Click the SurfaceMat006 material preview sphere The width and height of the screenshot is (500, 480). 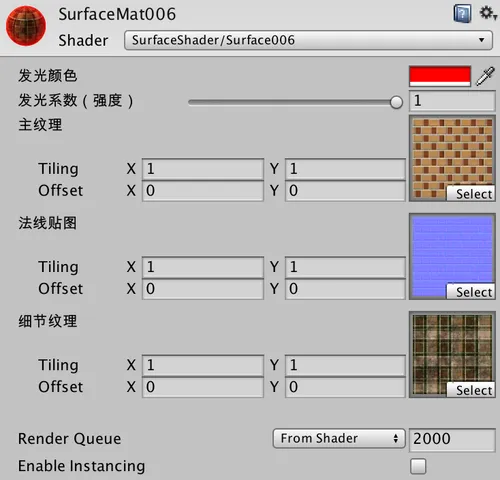(x=26, y=26)
